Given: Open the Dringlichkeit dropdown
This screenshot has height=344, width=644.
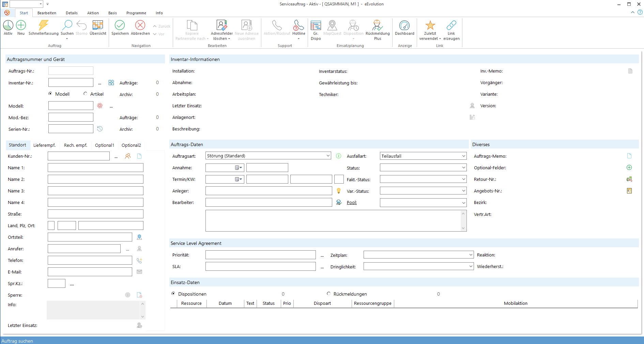Looking at the screenshot, I should click(x=471, y=266).
